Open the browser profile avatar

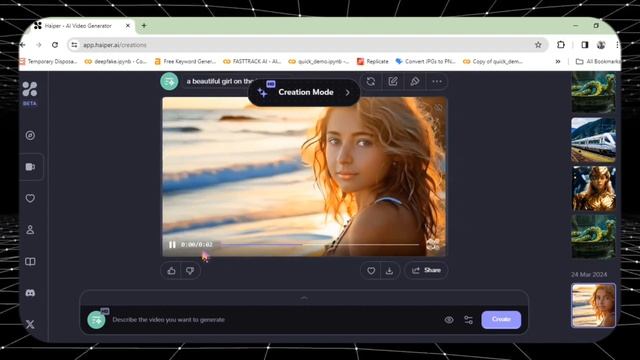[601, 45]
